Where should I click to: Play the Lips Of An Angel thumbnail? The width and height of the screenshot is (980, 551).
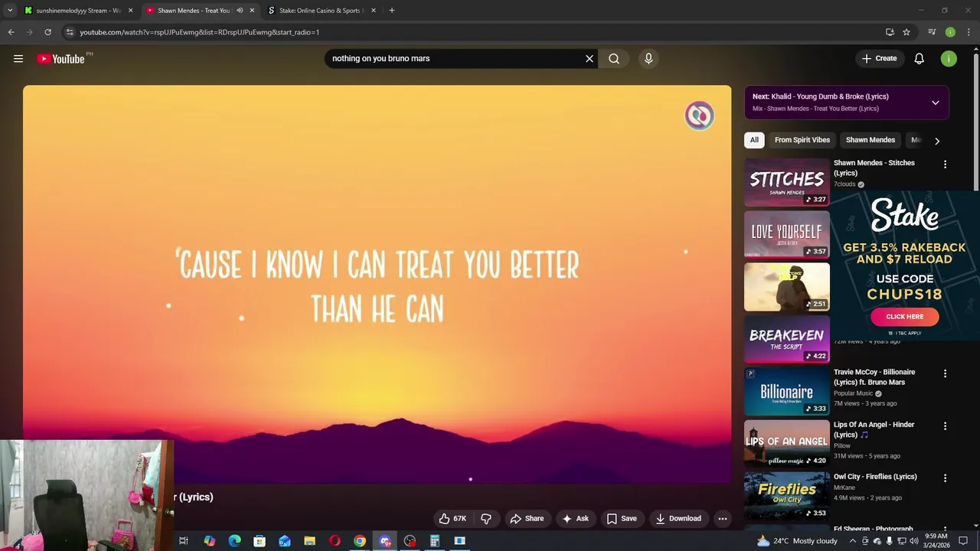(787, 443)
